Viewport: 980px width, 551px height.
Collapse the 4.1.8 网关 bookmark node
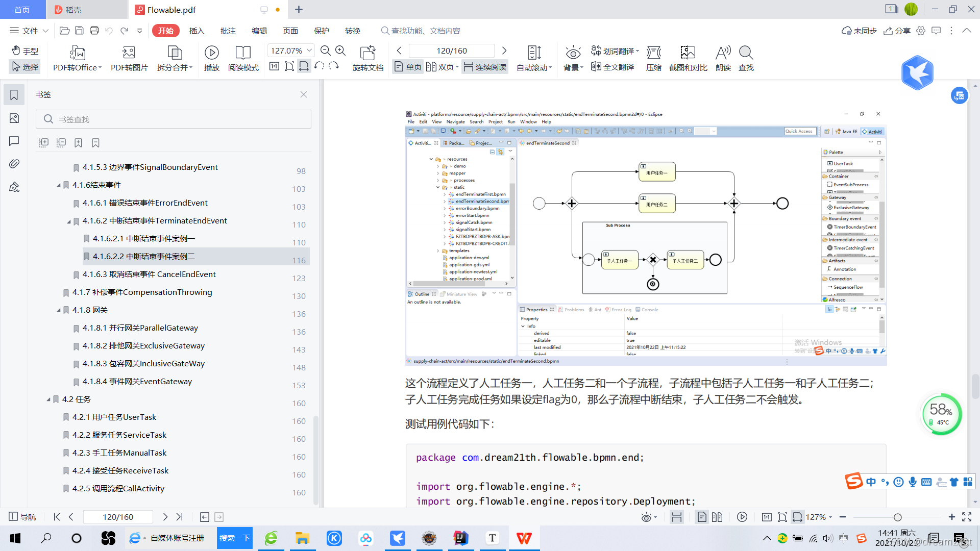(59, 310)
